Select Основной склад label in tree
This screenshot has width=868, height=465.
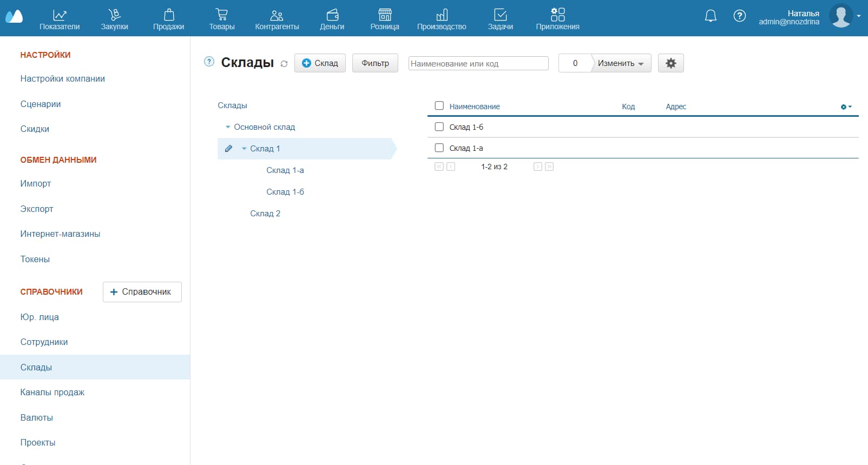click(265, 127)
